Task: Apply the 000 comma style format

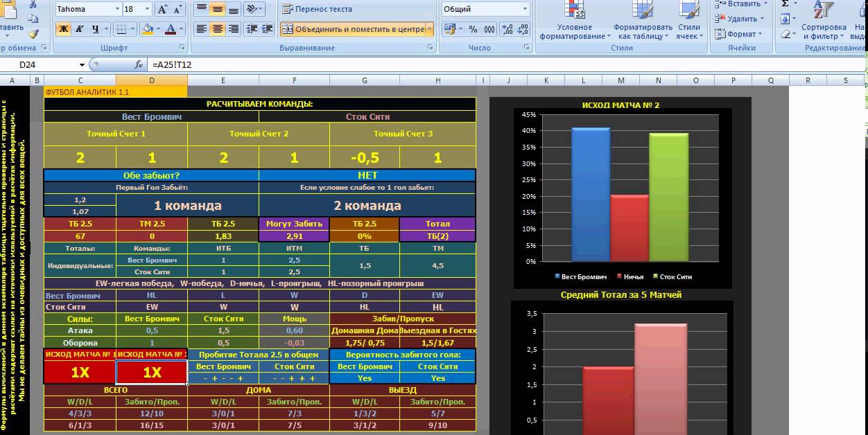Action: coord(489,29)
